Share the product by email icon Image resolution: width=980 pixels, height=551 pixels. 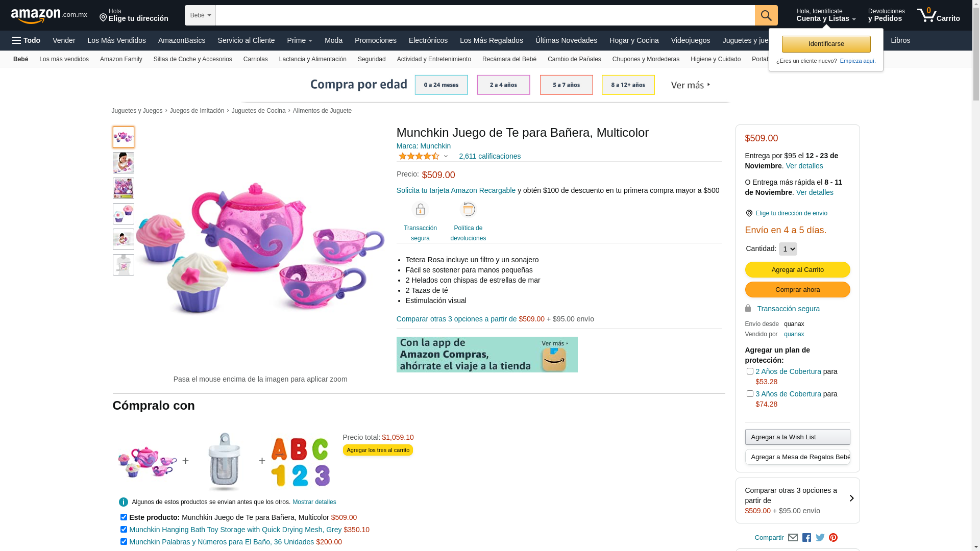[x=793, y=538]
